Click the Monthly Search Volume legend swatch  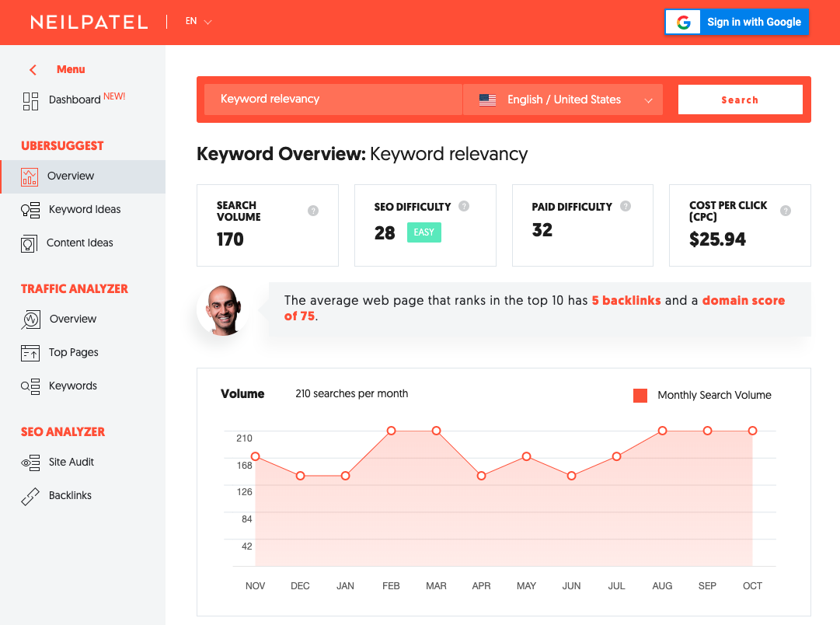640,395
